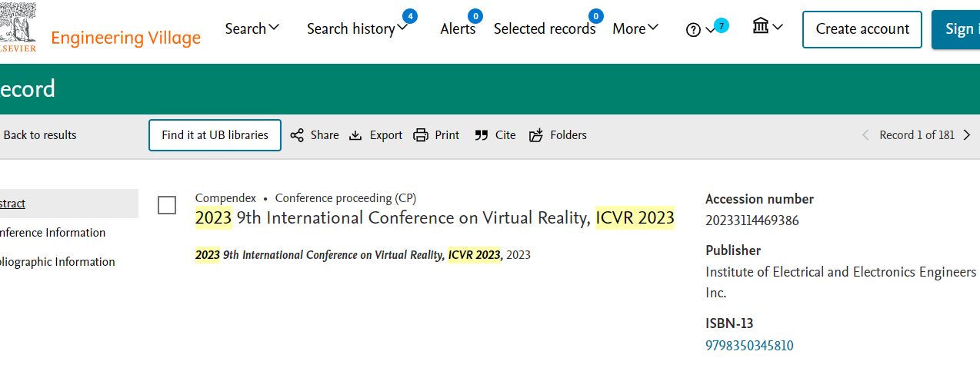Click 'Conference proceeding (CP)' label
The image size is (980, 378).
click(x=345, y=198)
